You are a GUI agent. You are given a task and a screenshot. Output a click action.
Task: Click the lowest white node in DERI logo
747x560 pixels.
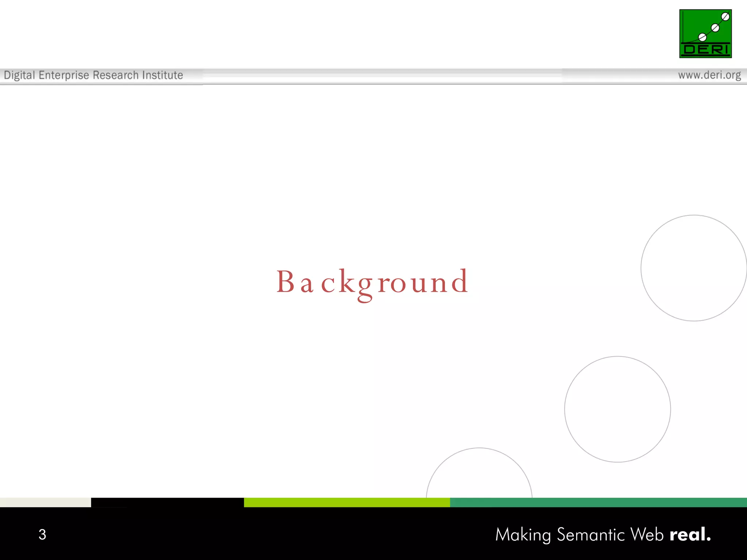coord(702,37)
